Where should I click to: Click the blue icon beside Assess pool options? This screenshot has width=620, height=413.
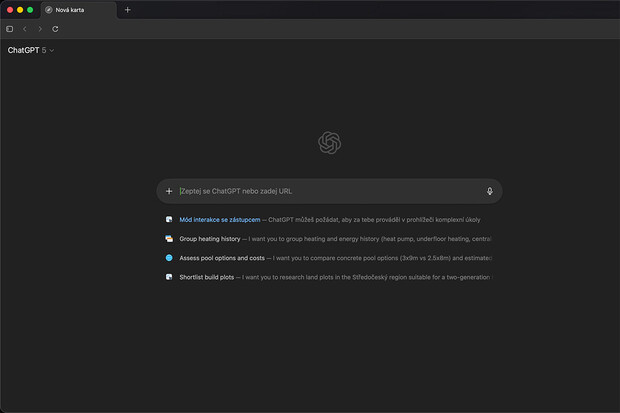click(x=169, y=258)
